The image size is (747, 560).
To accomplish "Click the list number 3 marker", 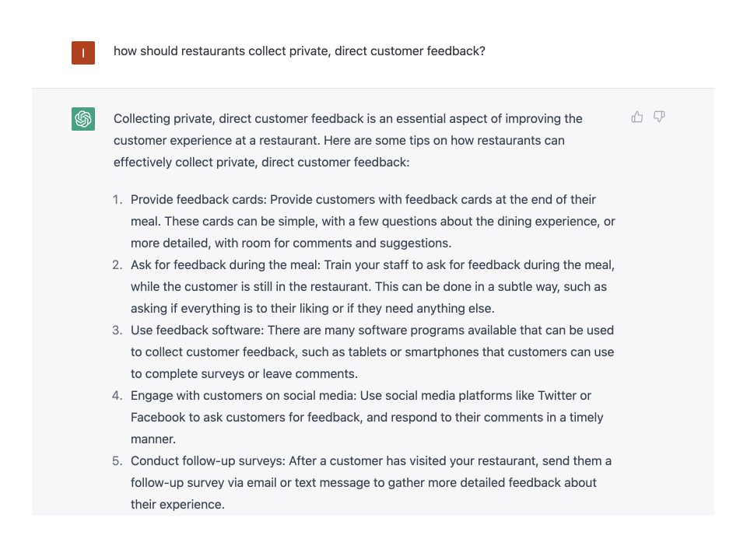I will [x=117, y=331].
